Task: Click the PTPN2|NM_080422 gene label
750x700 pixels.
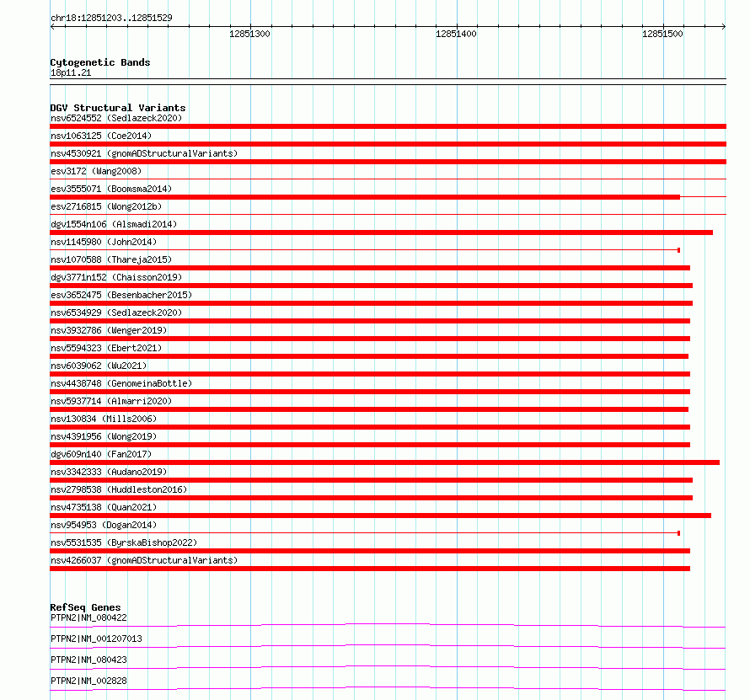Action: 88,617
